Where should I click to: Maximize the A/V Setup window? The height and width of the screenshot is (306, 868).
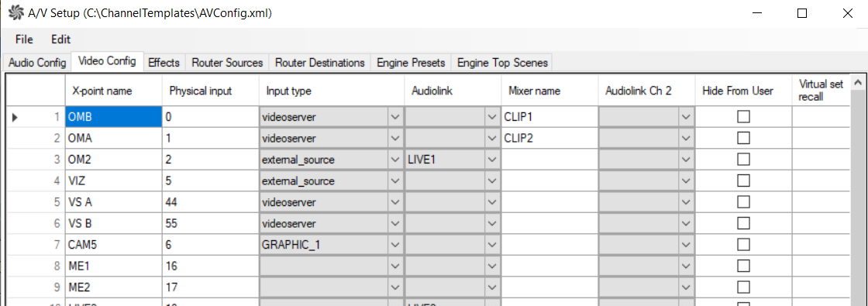(801, 14)
